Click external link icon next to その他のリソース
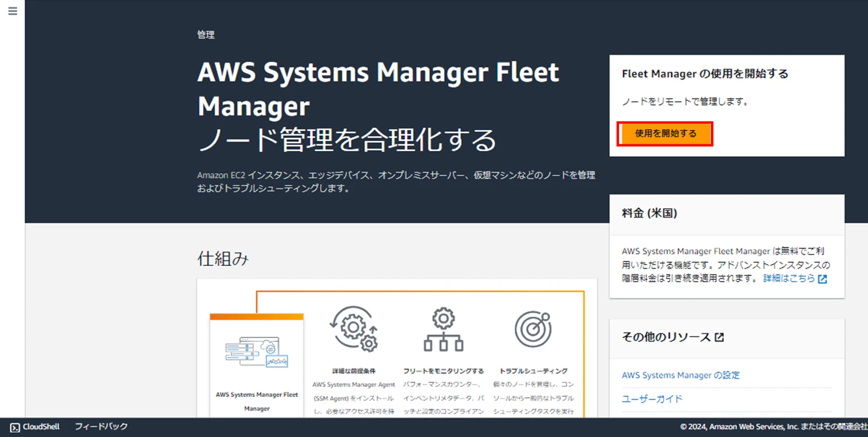The image size is (868, 437). coord(719,337)
